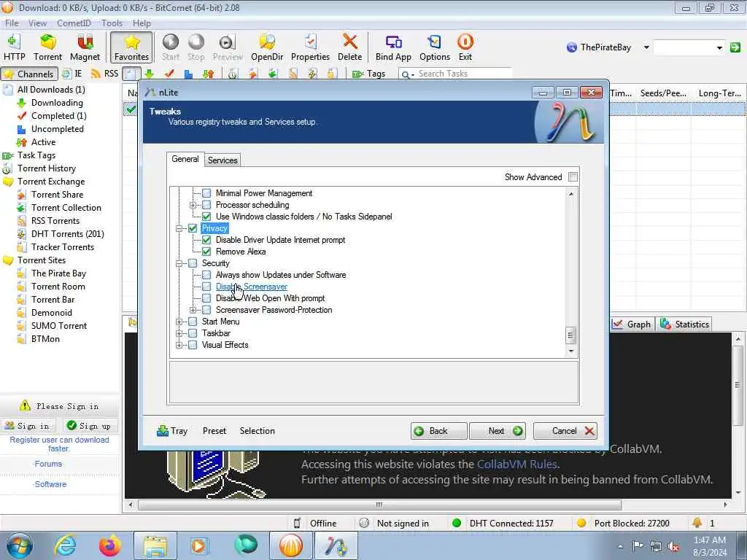747x560 pixels.
Task: Expand the Taskbar tree node
Action: click(x=179, y=333)
